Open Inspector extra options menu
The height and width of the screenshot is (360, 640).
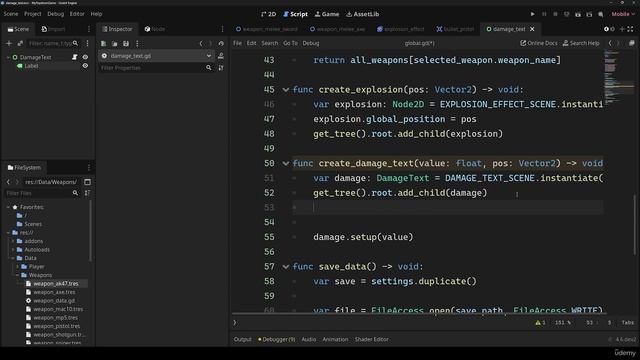pos(137,43)
